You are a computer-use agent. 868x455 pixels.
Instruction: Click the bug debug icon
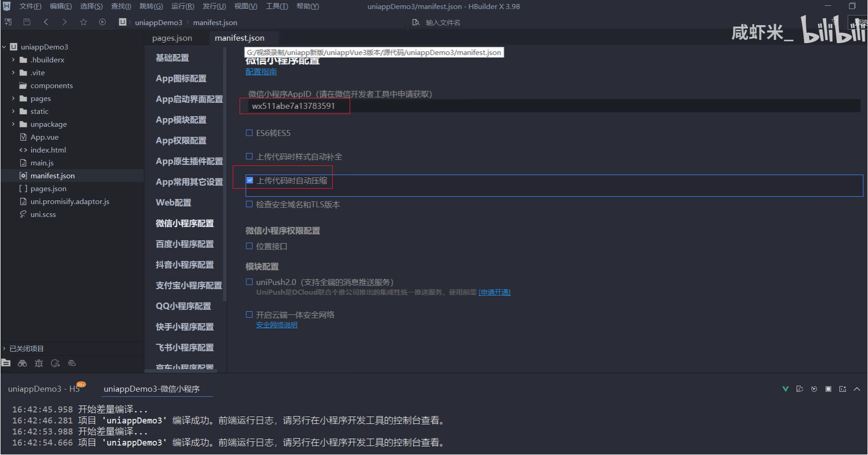pos(39,363)
